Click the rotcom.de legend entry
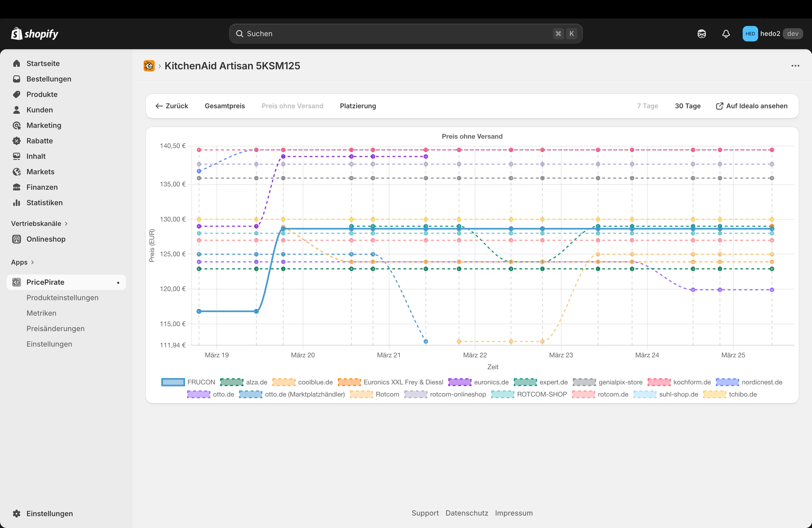The width and height of the screenshot is (812, 528). click(600, 394)
